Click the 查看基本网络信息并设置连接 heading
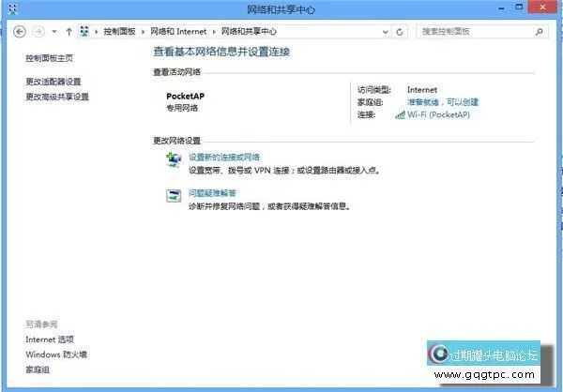Viewport: 563px width, 392px height. tap(221, 52)
